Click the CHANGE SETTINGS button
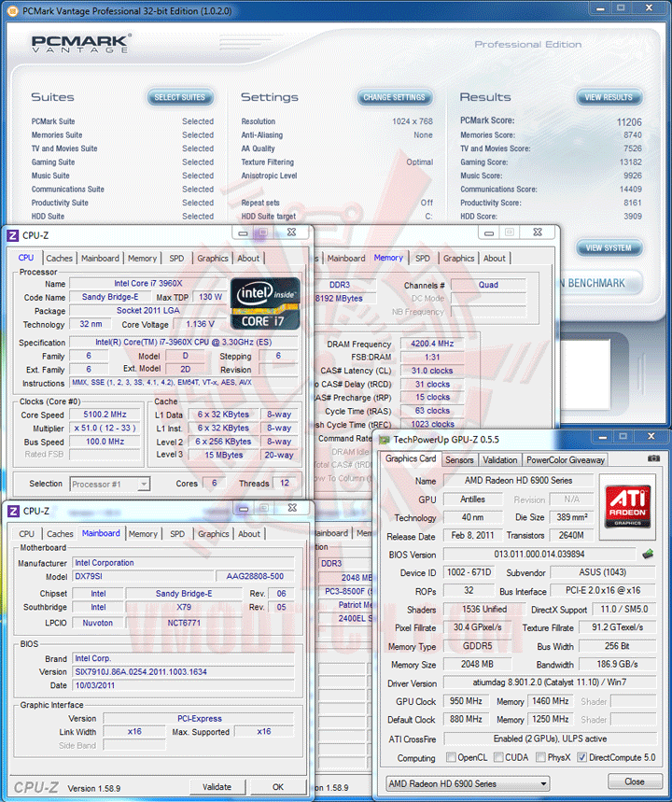Viewport: 672px width, 802px height. point(394,97)
